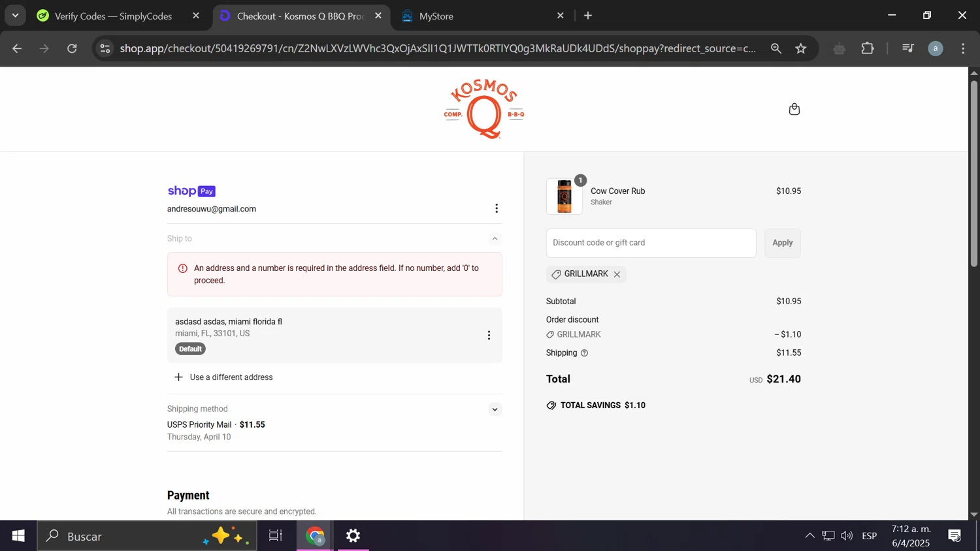Open the network icon in system tray

(x=828, y=536)
